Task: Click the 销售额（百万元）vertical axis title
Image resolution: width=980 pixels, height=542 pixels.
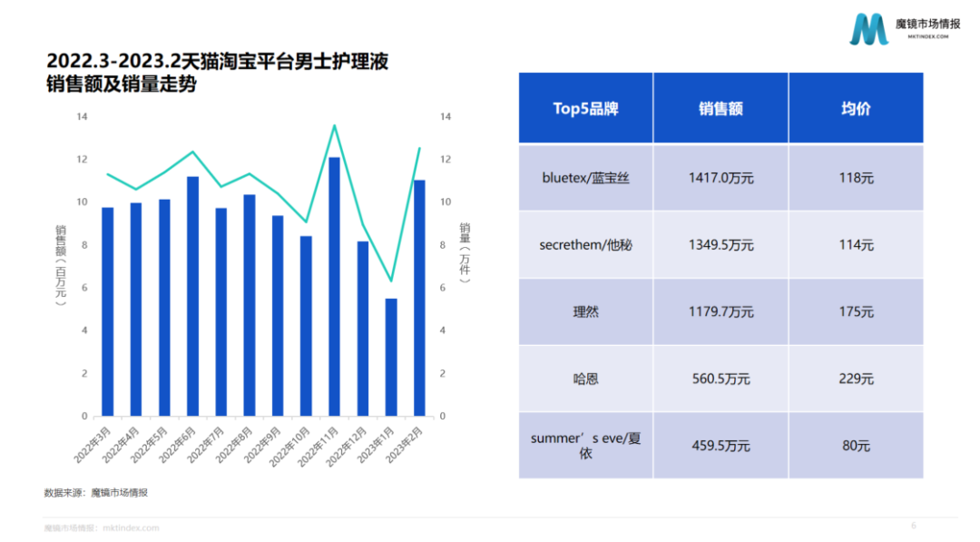Action: 61,265
